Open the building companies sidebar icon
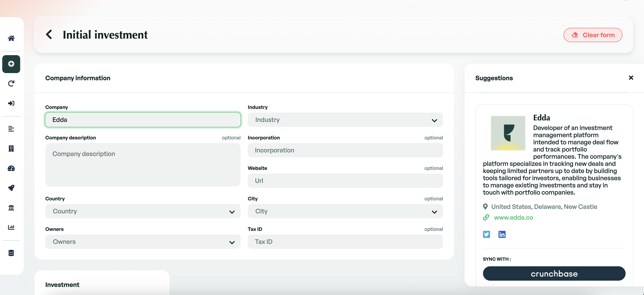The width and height of the screenshot is (644, 295). [11, 148]
